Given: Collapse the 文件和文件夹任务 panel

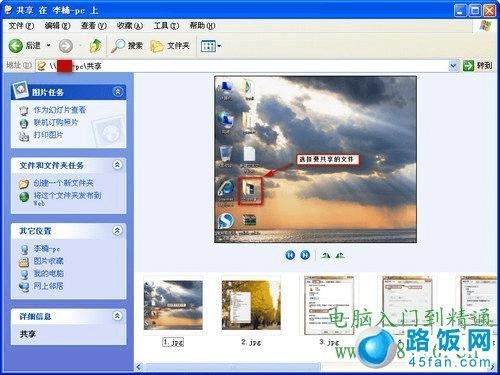Looking at the screenshot, I should [x=117, y=165].
